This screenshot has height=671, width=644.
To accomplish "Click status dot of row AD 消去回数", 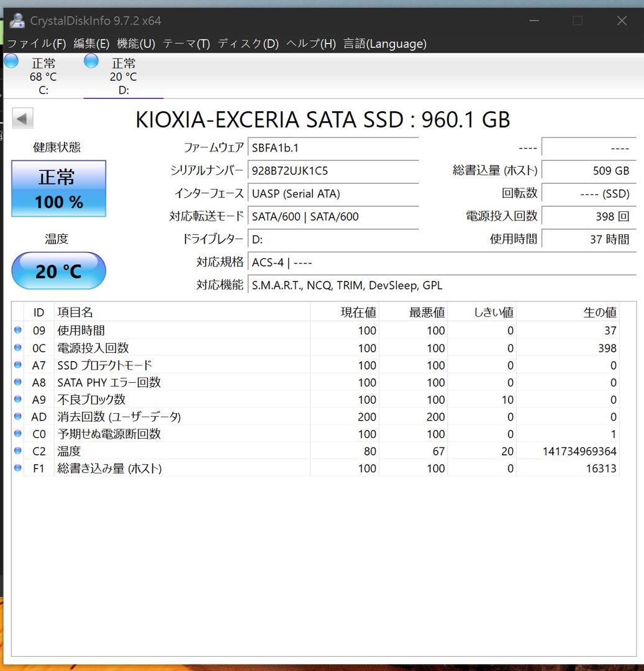I will 17,416.
